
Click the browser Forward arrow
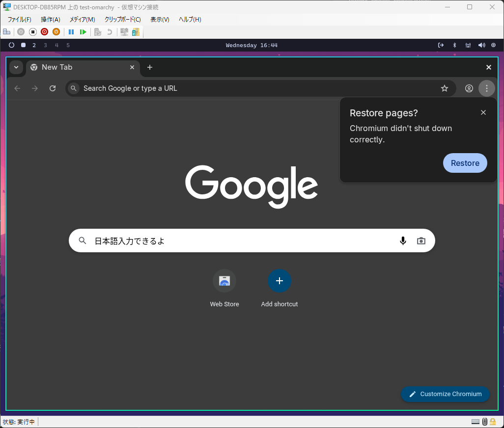[35, 88]
